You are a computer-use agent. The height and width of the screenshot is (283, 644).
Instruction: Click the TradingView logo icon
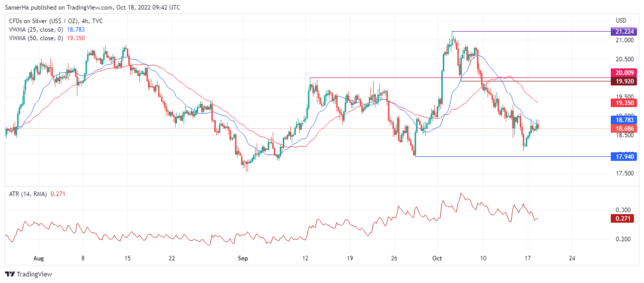(10, 274)
